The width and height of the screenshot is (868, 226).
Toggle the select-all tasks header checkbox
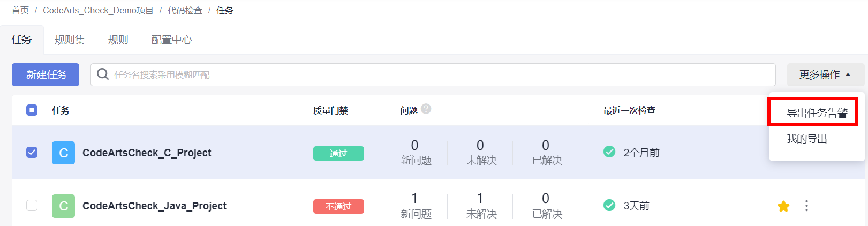(32, 110)
